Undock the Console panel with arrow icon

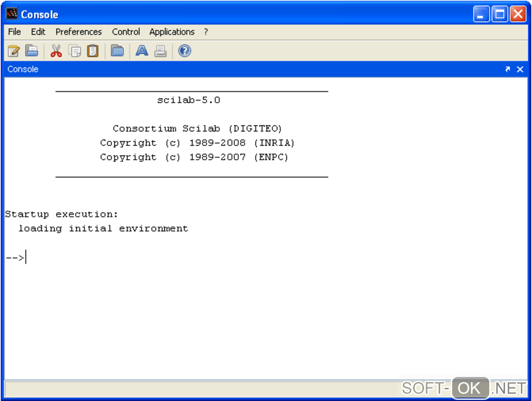click(507, 69)
